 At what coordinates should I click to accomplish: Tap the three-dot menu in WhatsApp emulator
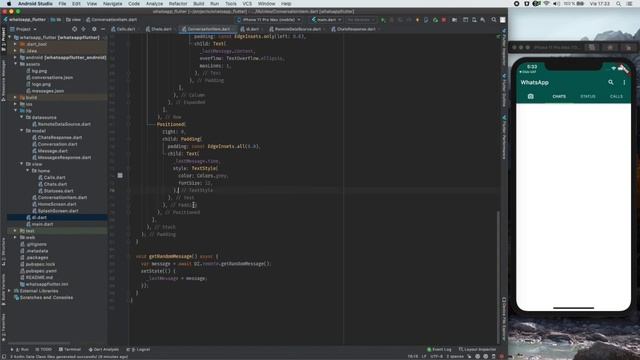624,82
